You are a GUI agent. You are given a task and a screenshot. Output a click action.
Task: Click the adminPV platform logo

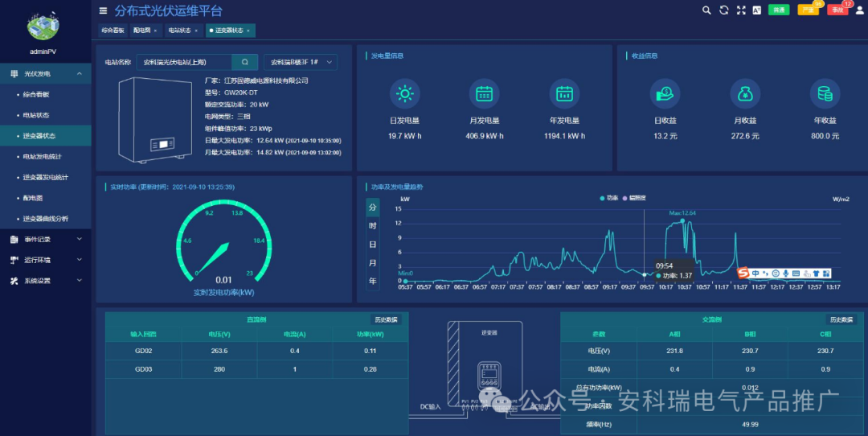pyautogui.click(x=43, y=25)
